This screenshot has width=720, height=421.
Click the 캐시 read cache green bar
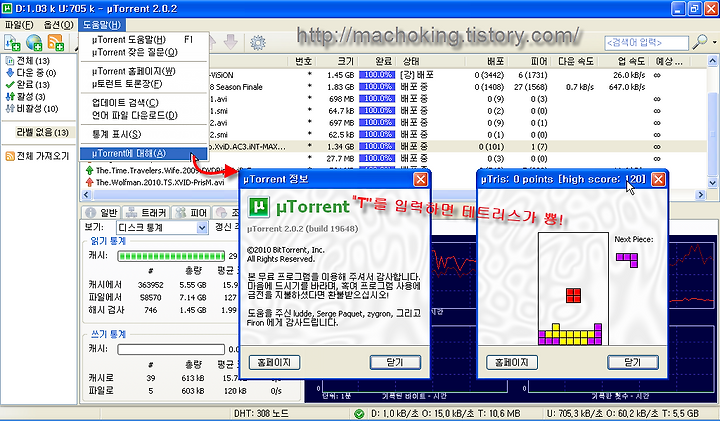pyautogui.click(x=171, y=256)
